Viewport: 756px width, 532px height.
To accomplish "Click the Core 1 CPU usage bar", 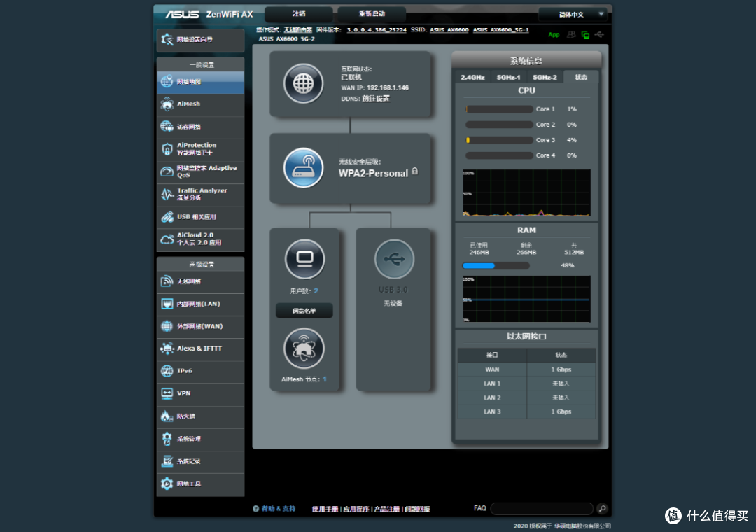I will [x=499, y=109].
